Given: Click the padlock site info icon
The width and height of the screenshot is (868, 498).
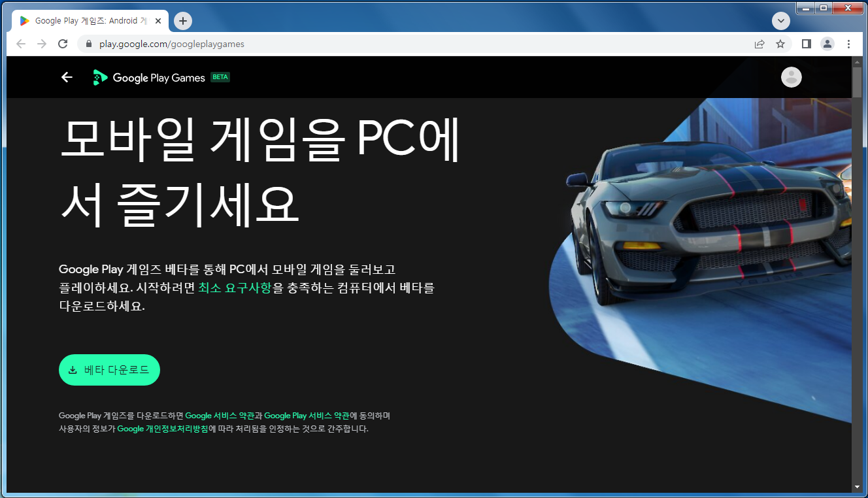Looking at the screenshot, I should (90, 44).
